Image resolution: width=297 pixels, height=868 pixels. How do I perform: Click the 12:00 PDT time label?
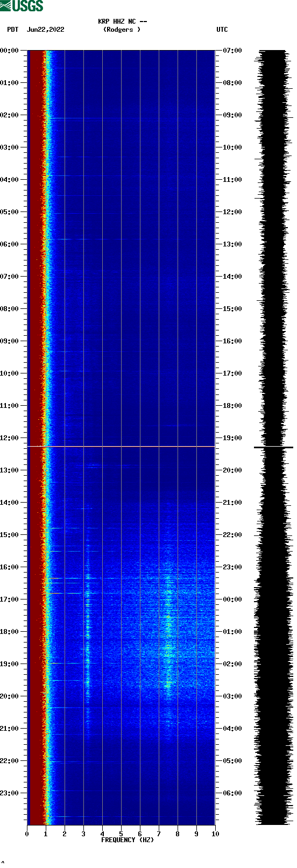click(x=10, y=438)
